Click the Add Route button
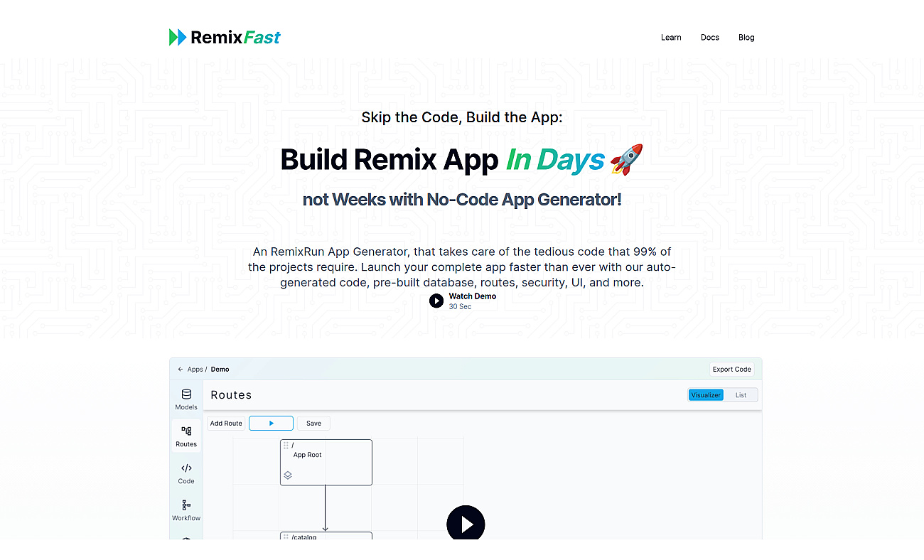This screenshot has width=924, height=560. (x=226, y=424)
